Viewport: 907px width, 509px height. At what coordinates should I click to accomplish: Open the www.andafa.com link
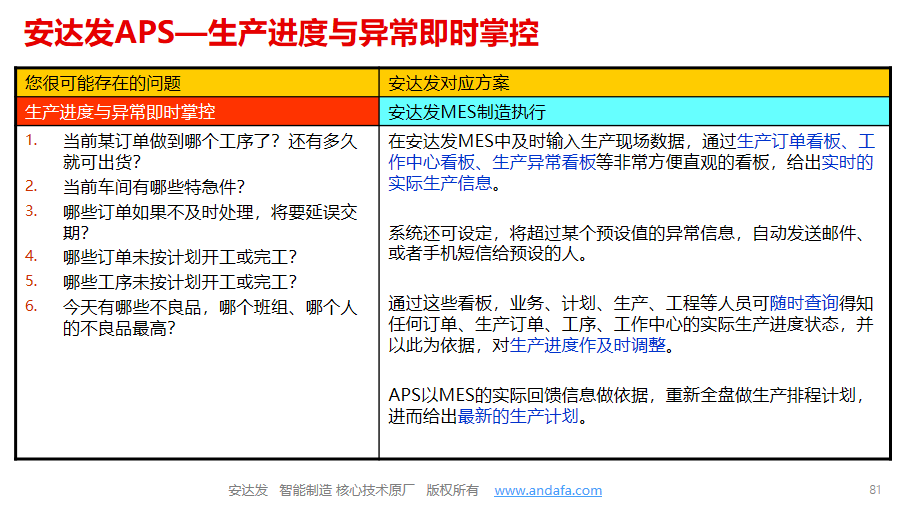tap(548, 490)
